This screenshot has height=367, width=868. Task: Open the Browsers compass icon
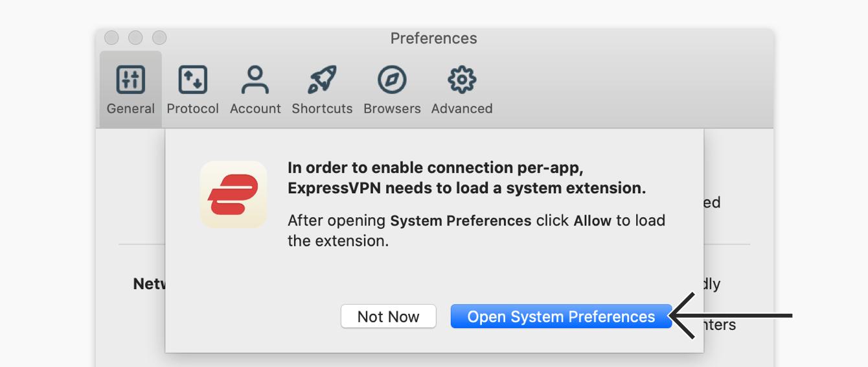tap(392, 80)
